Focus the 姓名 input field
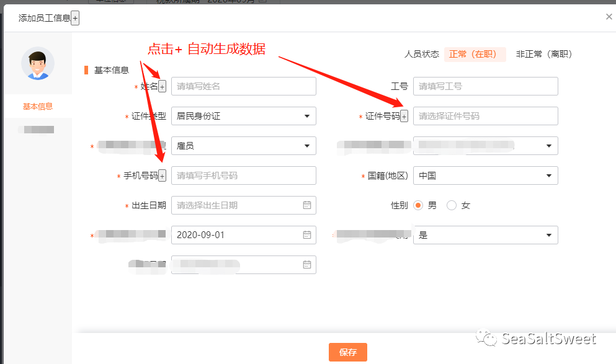The image size is (616, 364). 244,86
